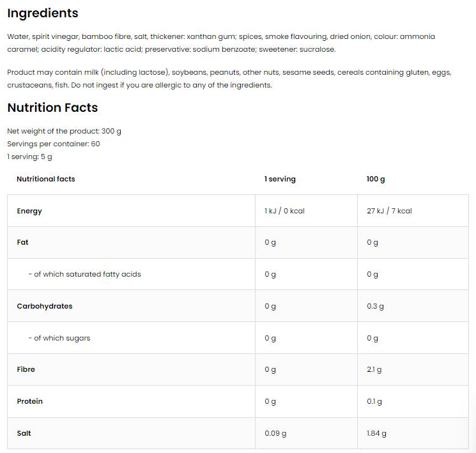The height and width of the screenshot is (453, 476).
Task: Click the '1.84 g' salt value
Action: pyautogui.click(x=376, y=433)
